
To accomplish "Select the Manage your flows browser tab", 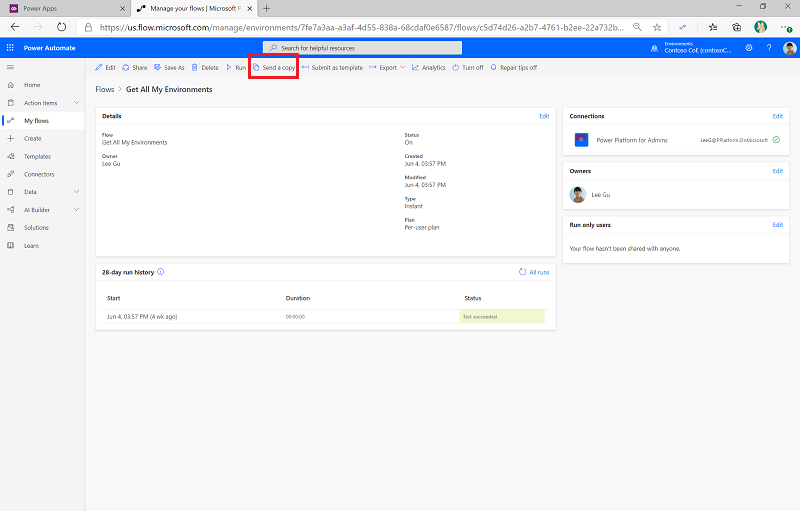I will 195,9.
